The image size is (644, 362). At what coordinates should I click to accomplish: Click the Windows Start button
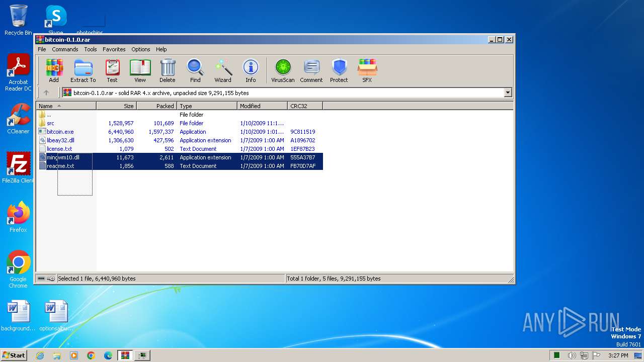pos(14,355)
